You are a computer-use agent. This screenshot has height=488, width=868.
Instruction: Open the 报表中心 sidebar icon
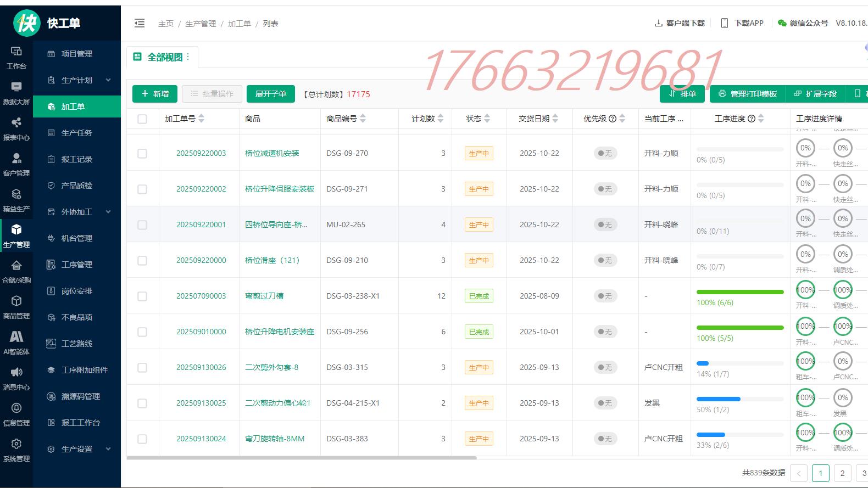point(16,122)
